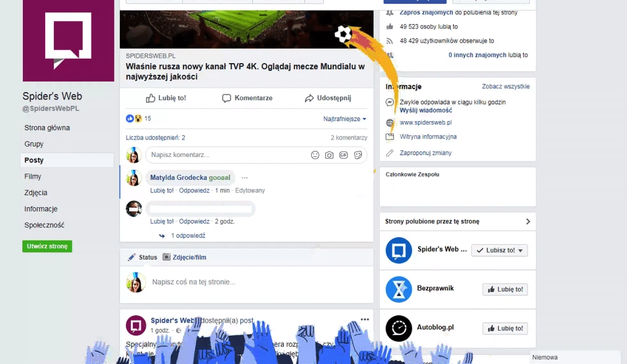627x364 pixels.
Task: Expand Strony polubione przez tę stronę chevron
Action: [528, 221]
